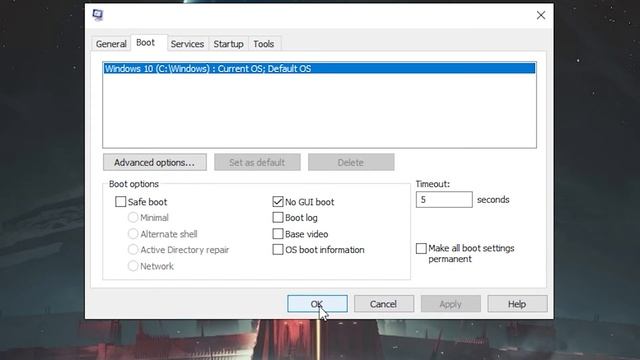640x360 pixels.
Task: Select the Network safe boot radio option
Action: [x=133, y=266]
